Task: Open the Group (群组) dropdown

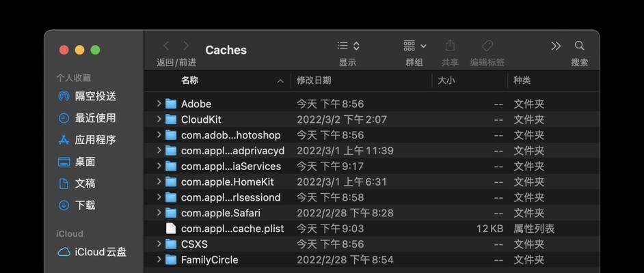Action: pyautogui.click(x=414, y=46)
